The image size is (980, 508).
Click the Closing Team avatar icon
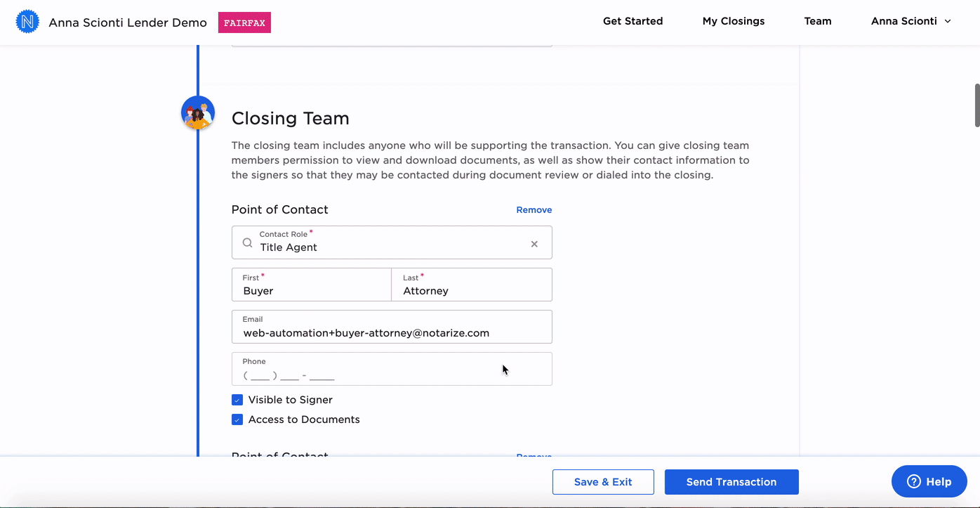[x=198, y=113]
